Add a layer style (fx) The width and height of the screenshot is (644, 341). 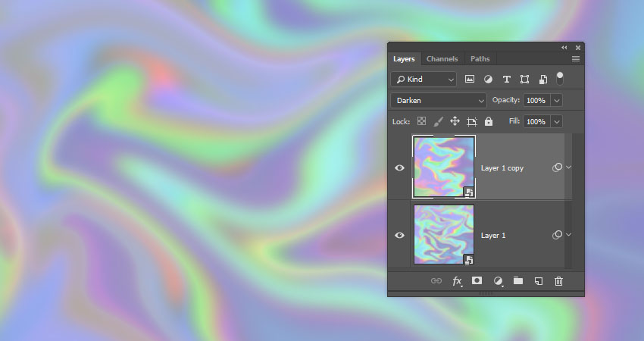click(457, 281)
